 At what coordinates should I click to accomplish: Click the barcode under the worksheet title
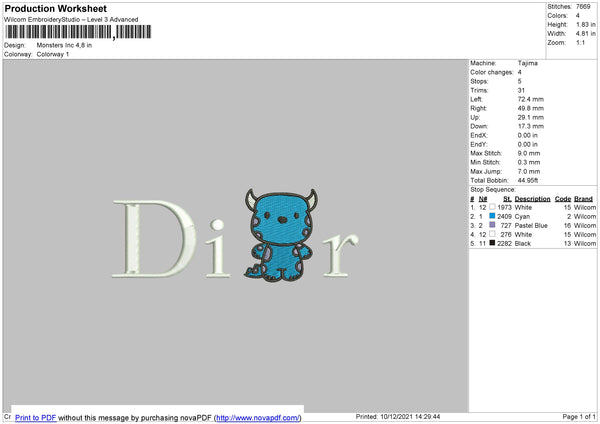pos(78,32)
